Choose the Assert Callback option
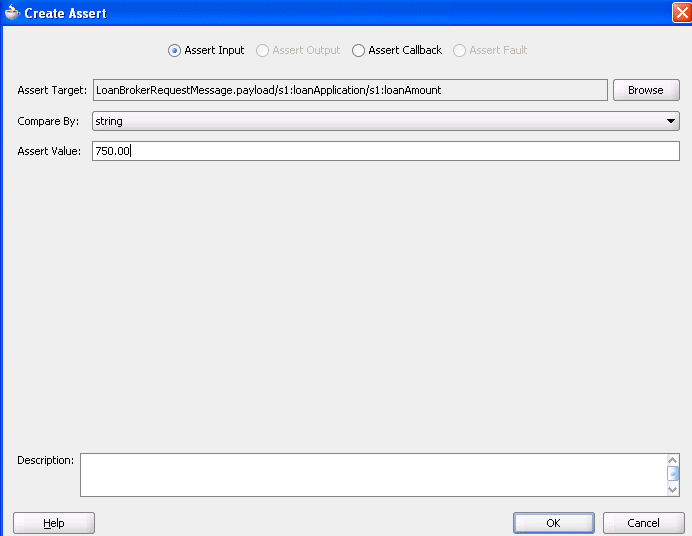Screen dimensions: 692x536 (x=359, y=50)
